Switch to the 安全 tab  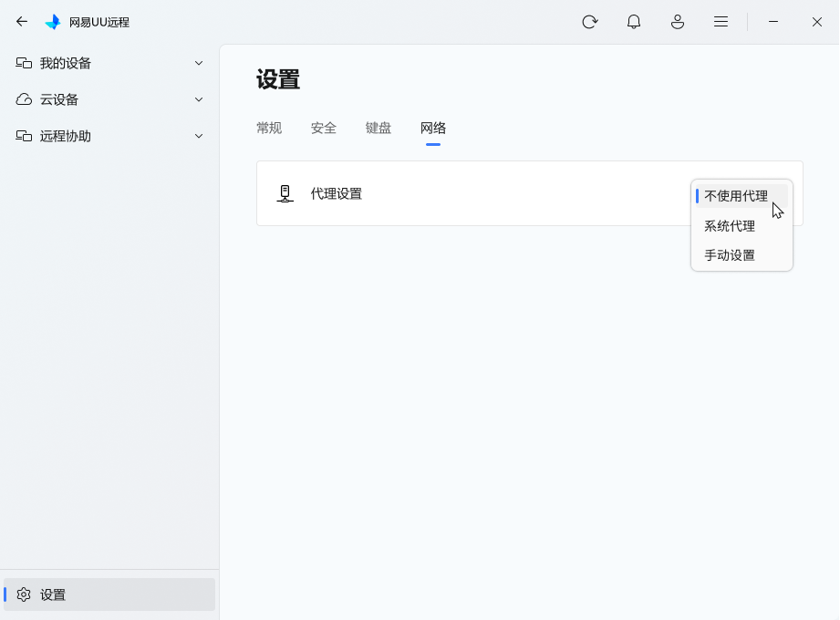324,128
